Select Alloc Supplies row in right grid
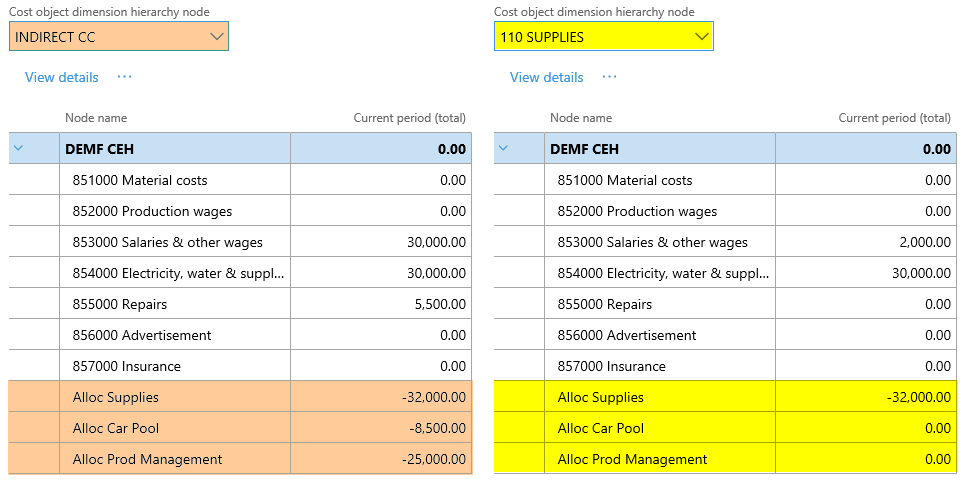Image resolution: width=965 pixels, height=482 pixels. [600, 397]
